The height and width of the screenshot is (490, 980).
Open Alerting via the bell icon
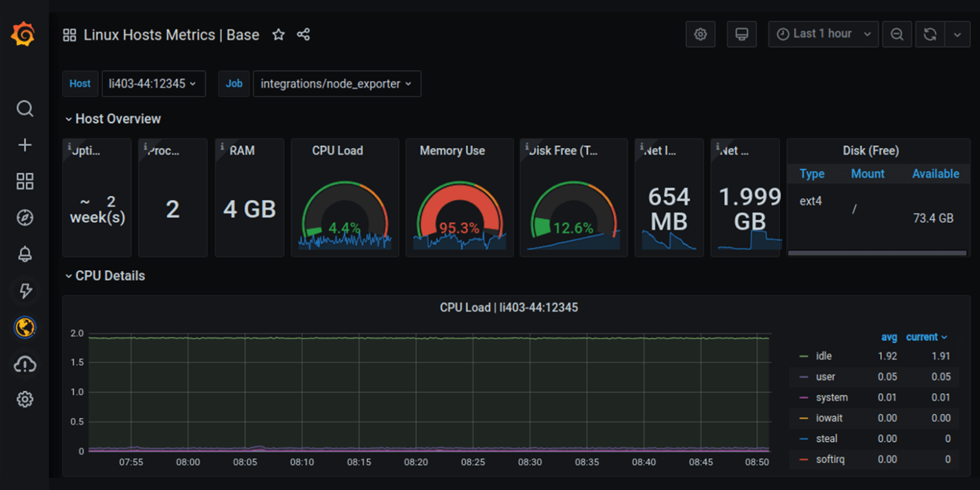24,253
